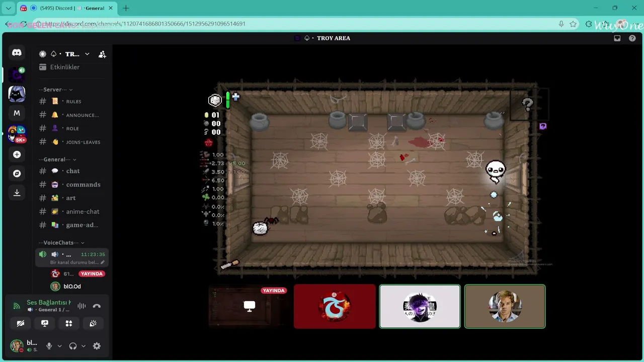Open the soundboard icon

pos(93,324)
